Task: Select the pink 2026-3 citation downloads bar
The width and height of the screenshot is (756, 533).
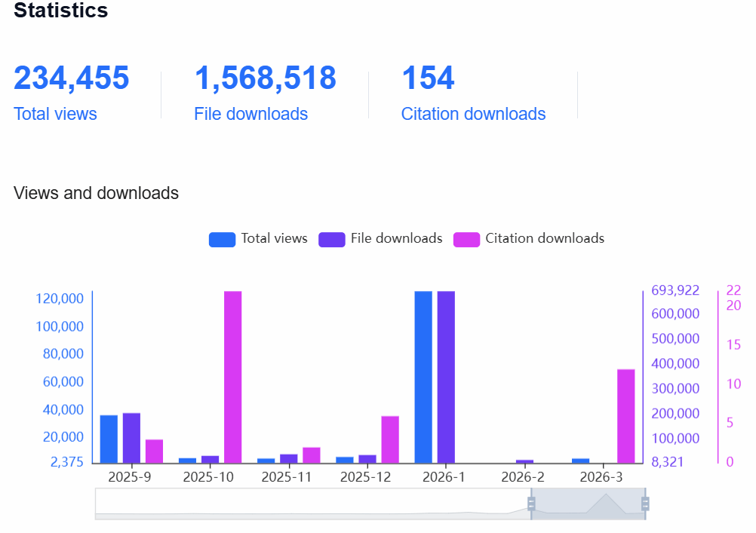Action: point(625,416)
